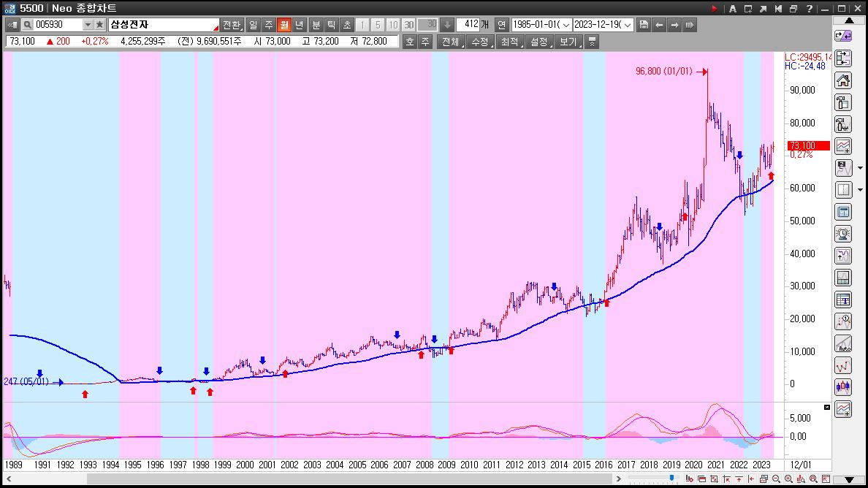The width and height of the screenshot is (868, 488).
Task: Click the 전환 button
Action: pyautogui.click(x=232, y=25)
